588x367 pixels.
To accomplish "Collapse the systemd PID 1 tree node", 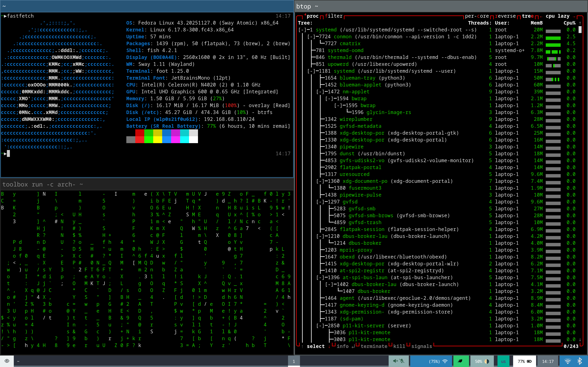I will pos(302,30).
